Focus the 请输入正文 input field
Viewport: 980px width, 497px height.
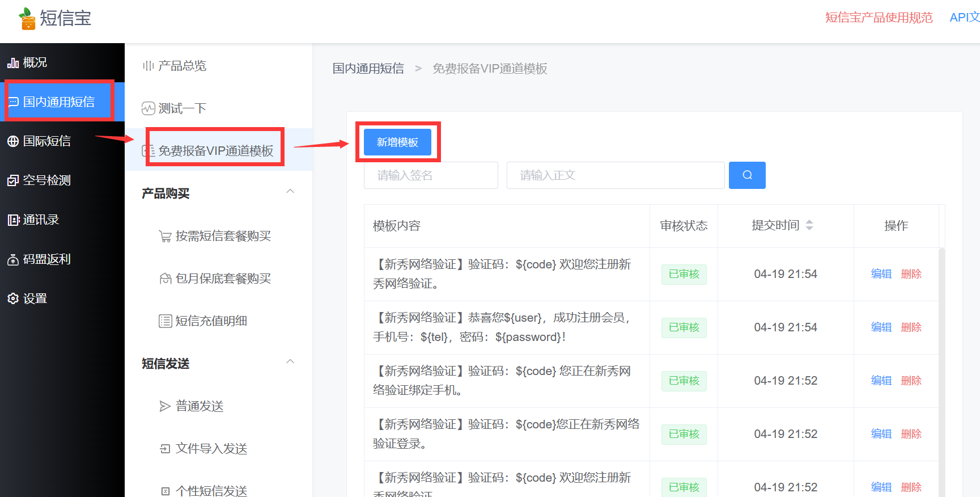[x=615, y=175]
